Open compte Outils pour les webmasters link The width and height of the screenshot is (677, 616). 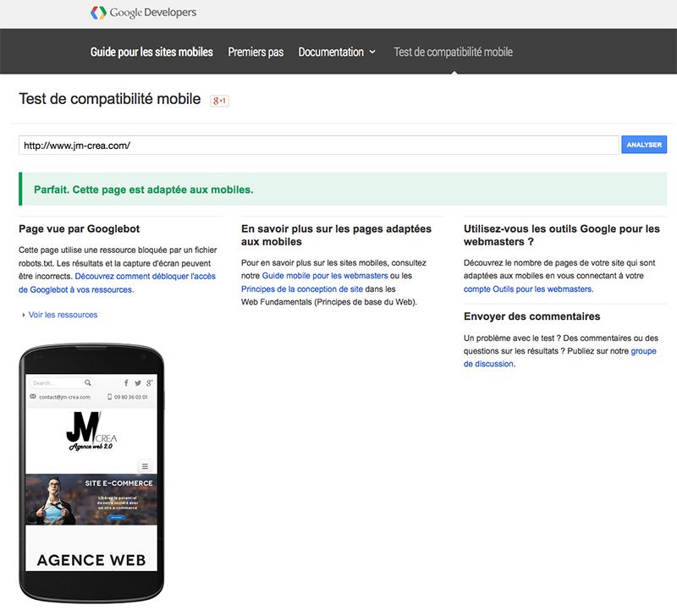(x=528, y=289)
